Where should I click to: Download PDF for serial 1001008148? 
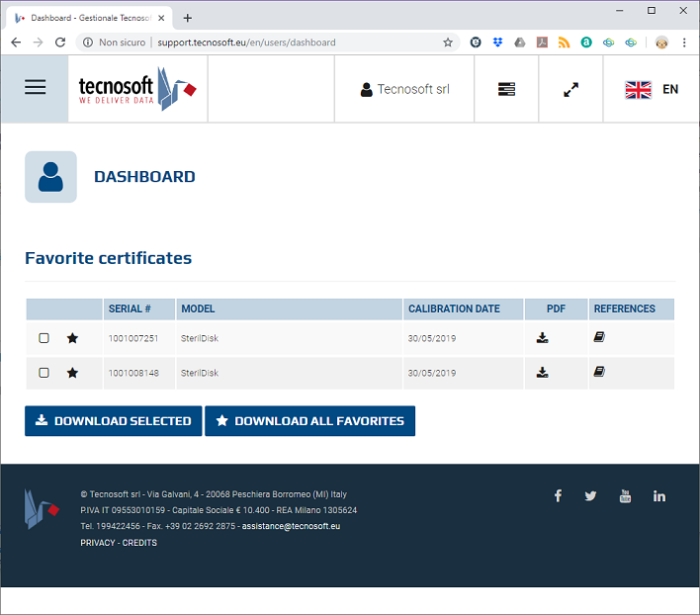point(543,372)
